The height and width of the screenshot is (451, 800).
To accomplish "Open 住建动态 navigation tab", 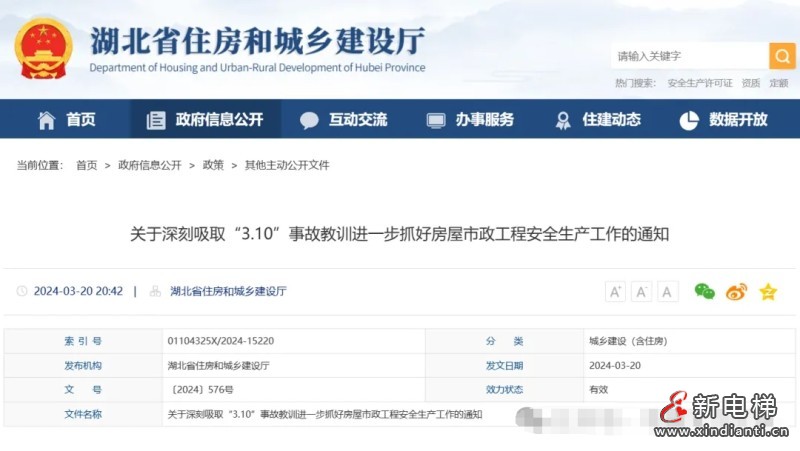I will [597, 119].
